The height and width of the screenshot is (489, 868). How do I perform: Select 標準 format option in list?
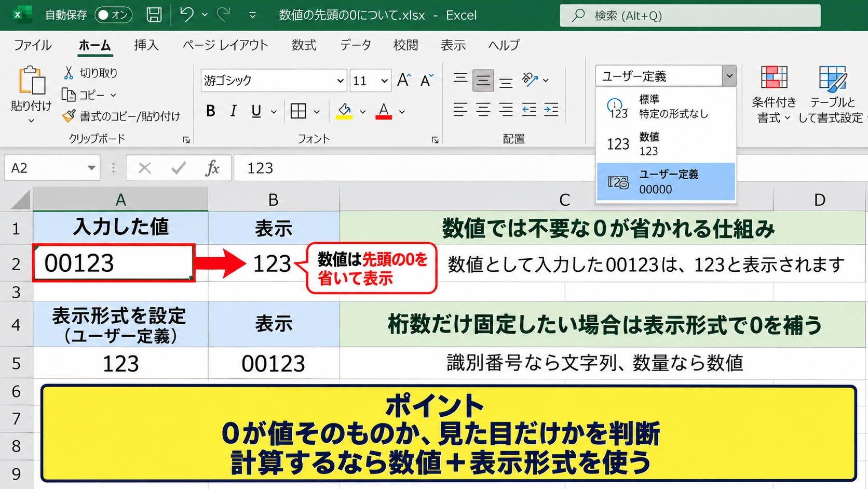click(666, 106)
